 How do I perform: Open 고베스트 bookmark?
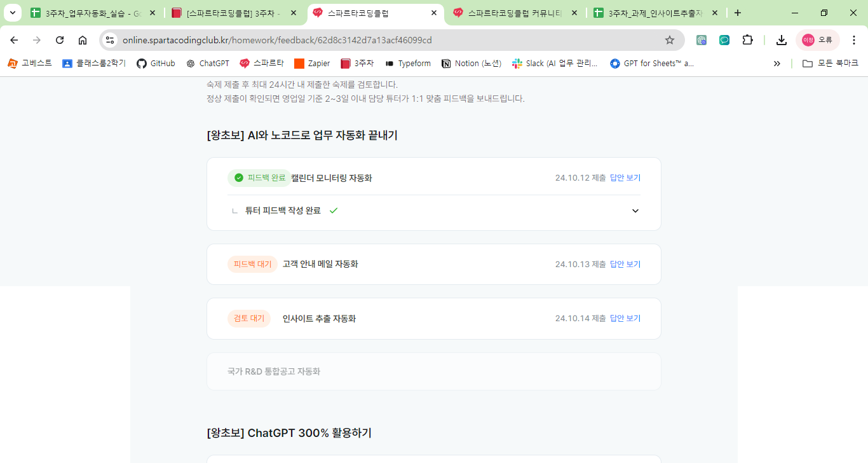click(30, 64)
